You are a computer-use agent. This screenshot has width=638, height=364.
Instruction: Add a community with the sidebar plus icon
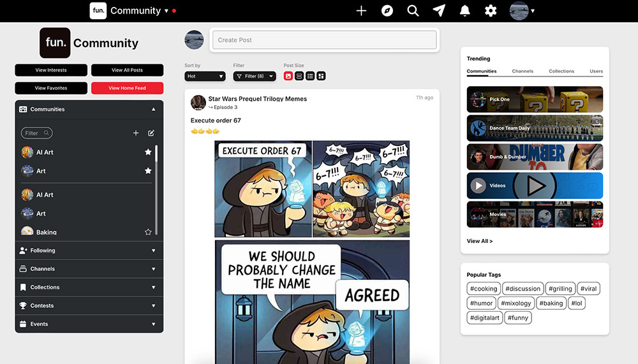(x=136, y=133)
